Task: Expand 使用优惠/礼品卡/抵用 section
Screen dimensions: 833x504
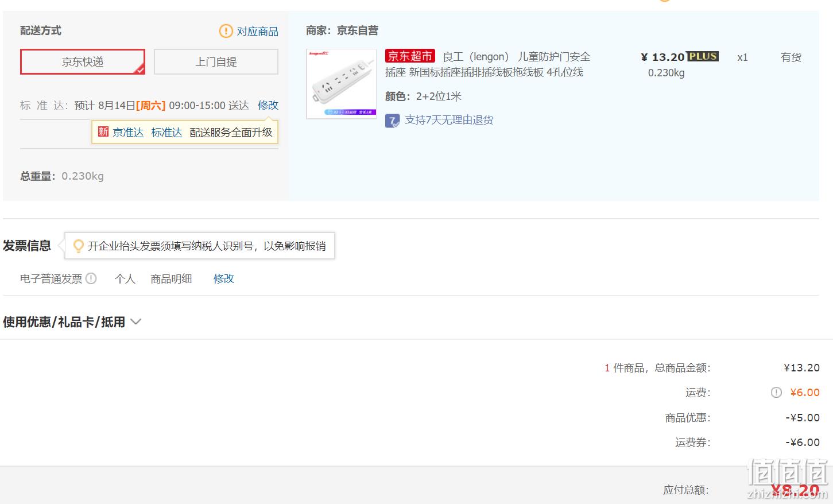Action: pyautogui.click(x=72, y=322)
